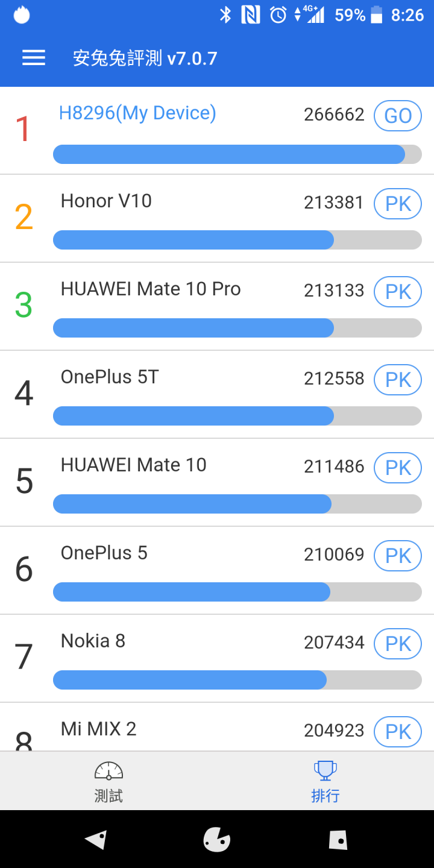The image size is (434, 868).
Task: Tap the speedometer test icon
Action: click(108, 771)
